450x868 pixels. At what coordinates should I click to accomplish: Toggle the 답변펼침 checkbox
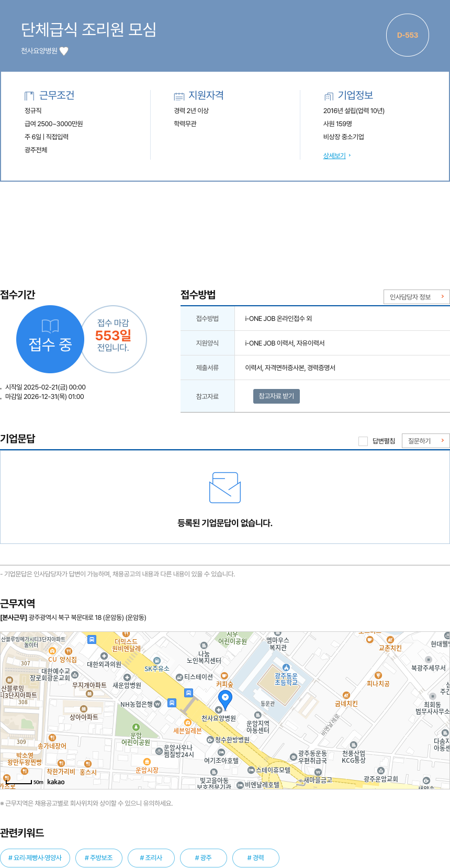[x=363, y=441]
